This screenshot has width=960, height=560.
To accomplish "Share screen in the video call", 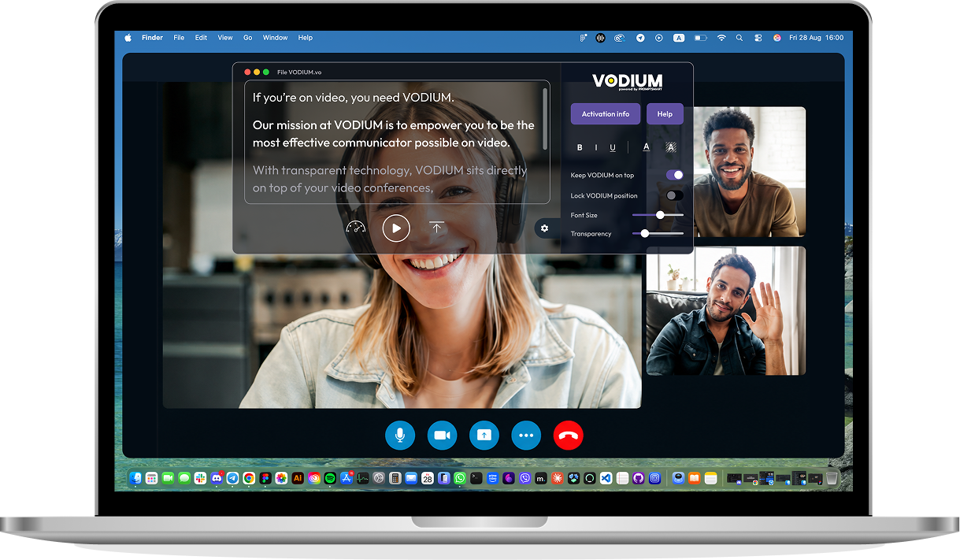I will [484, 435].
